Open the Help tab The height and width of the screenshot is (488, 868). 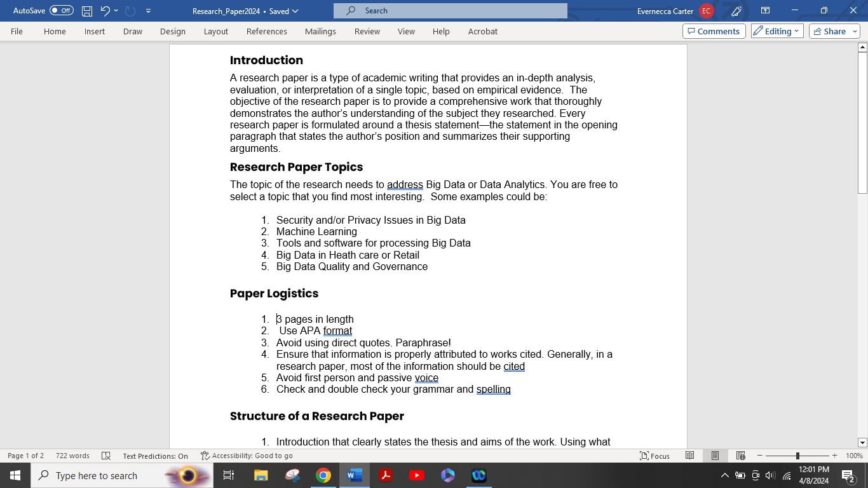coord(441,31)
